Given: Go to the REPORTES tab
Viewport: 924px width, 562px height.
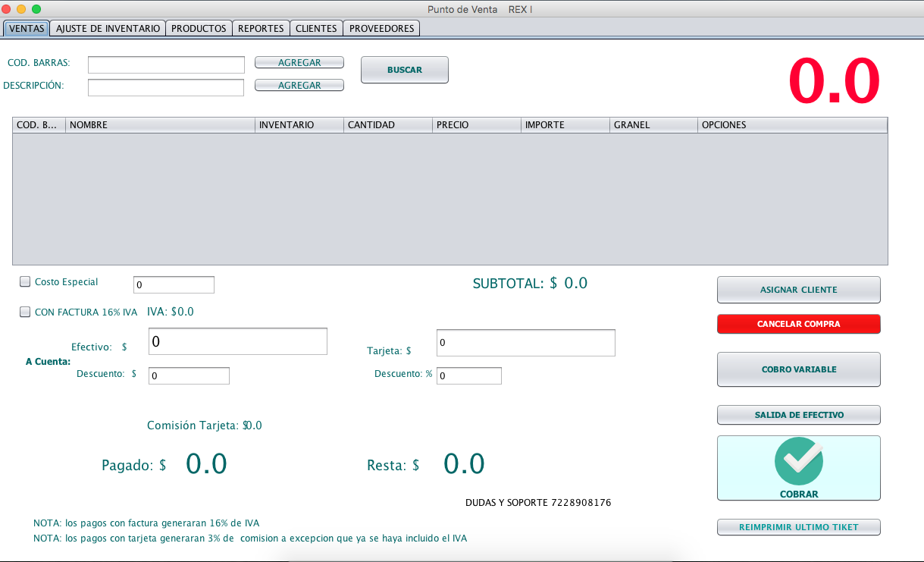Looking at the screenshot, I should point(261,28).
